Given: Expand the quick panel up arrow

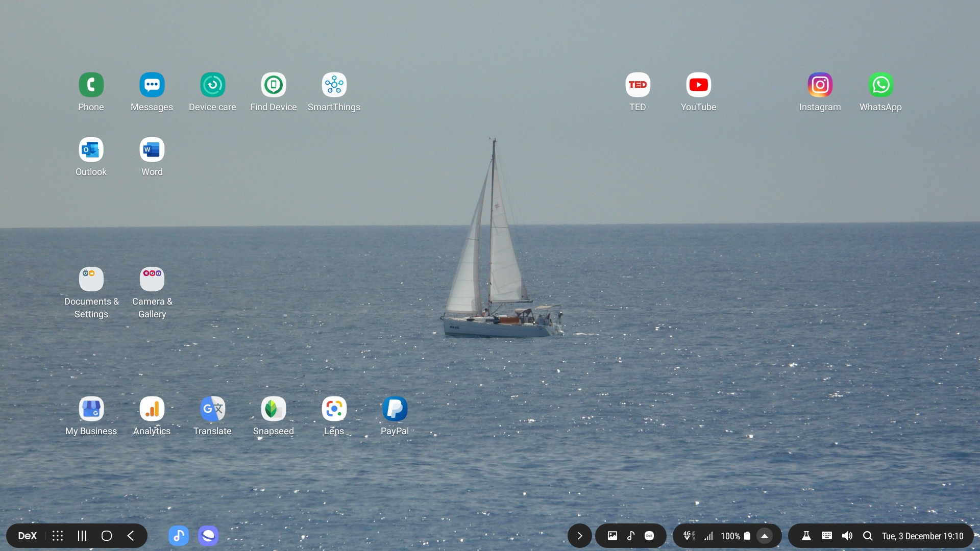Looking at the screenshot, I should pos(765,536).
